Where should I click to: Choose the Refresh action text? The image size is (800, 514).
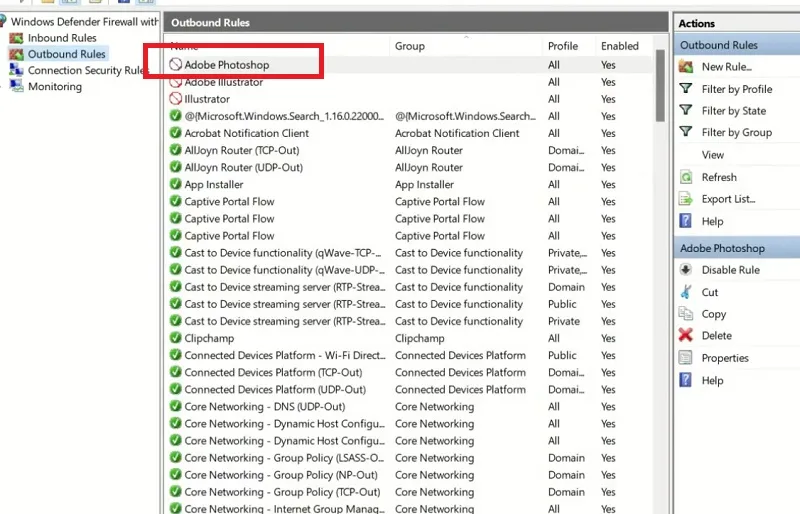coord(719,178)
